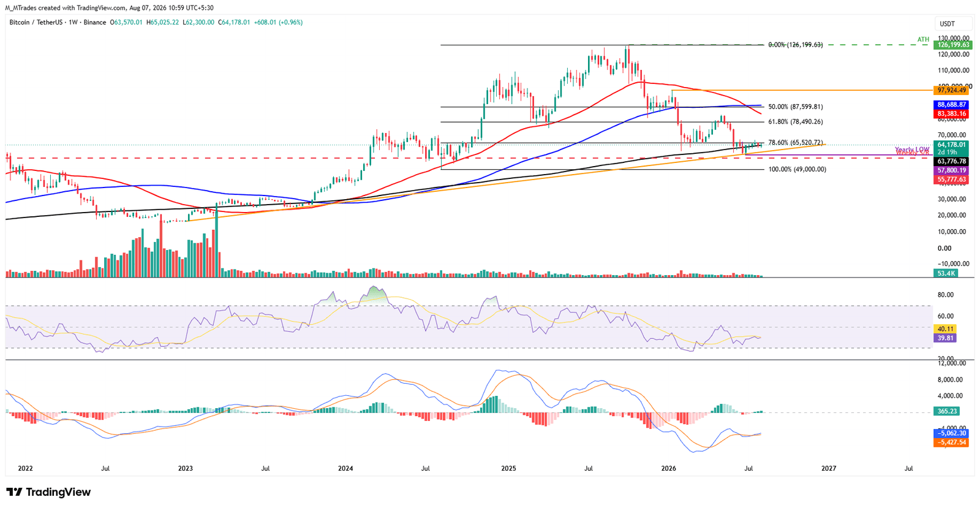Click 20,000.00 on the price axis

tap(952, 215)
